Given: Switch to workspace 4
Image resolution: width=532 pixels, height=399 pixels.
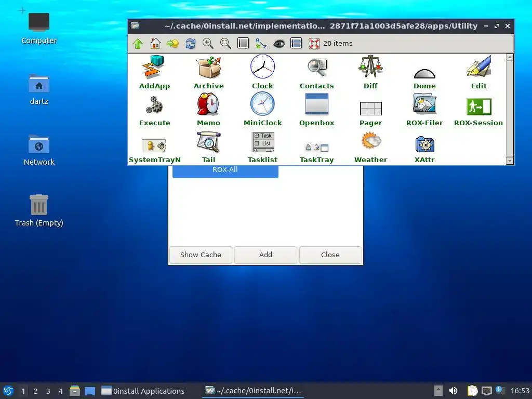Looking at the screenshot, I should tap(61, 391).
